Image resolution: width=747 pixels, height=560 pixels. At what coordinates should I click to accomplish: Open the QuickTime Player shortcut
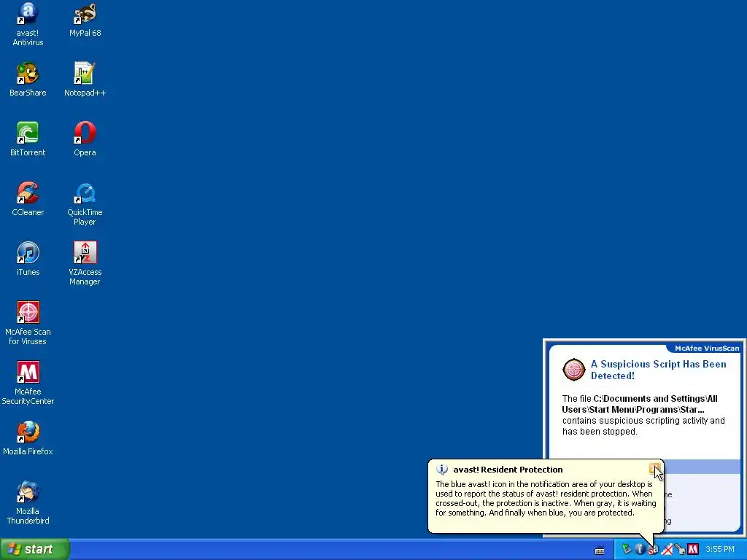[85, 204]
